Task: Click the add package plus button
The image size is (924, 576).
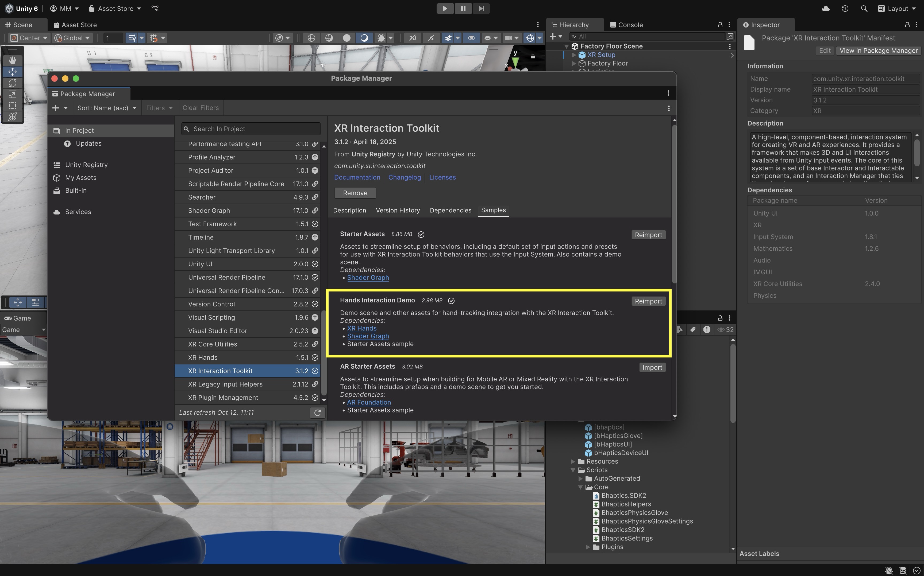Action: tap(56, 108)
